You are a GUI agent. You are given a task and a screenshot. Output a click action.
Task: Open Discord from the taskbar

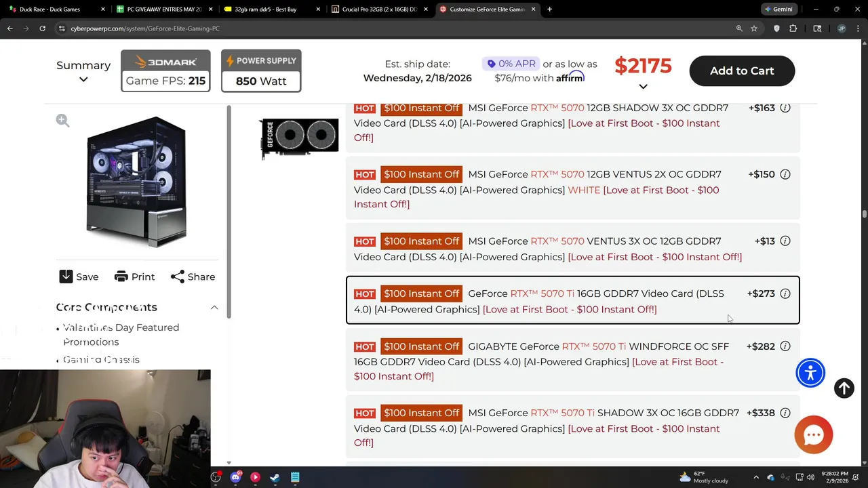235,477
